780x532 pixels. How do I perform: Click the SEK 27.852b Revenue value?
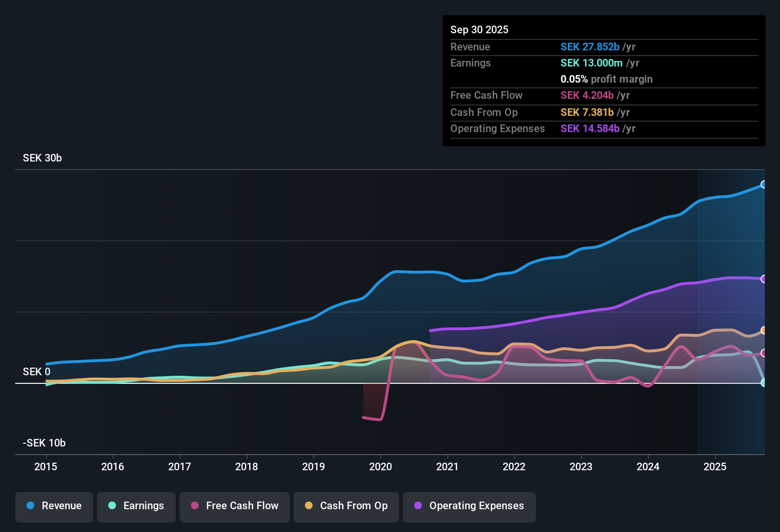[590, 47]
